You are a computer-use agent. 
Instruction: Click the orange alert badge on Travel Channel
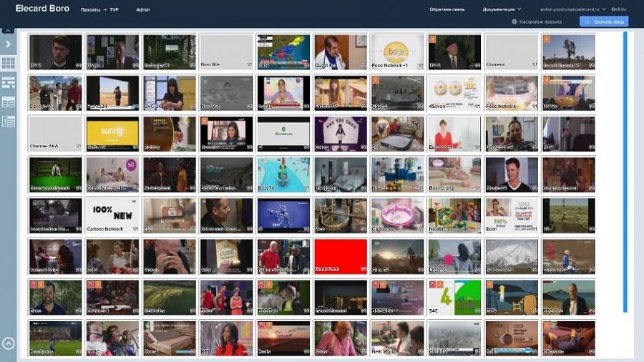547,39
